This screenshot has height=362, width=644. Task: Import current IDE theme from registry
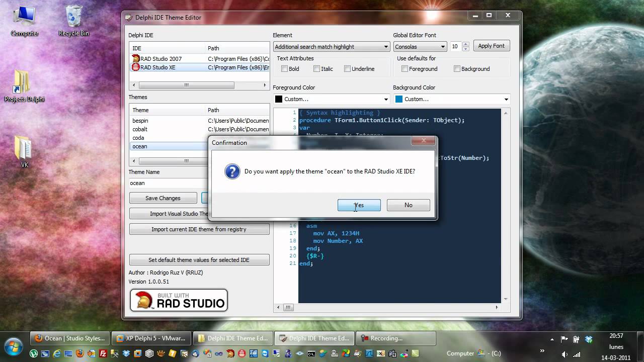(199, 229)
